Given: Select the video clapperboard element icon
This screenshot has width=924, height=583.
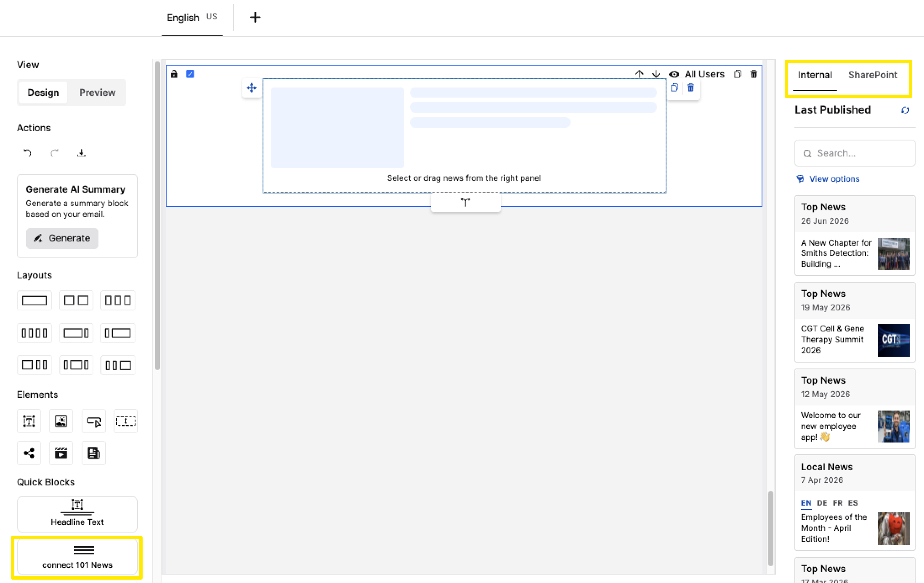Looking at the screenshot, I should point(61,453).
